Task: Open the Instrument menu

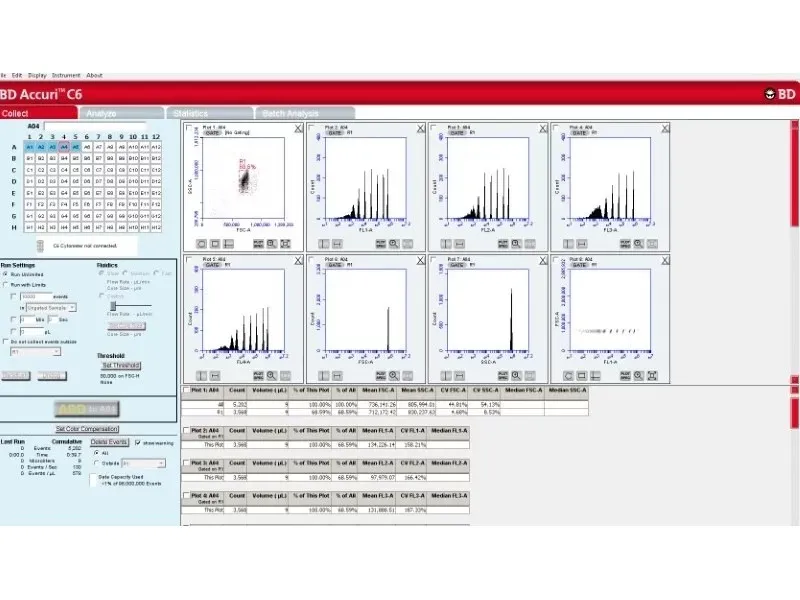Action: click(x=66, y=75)
